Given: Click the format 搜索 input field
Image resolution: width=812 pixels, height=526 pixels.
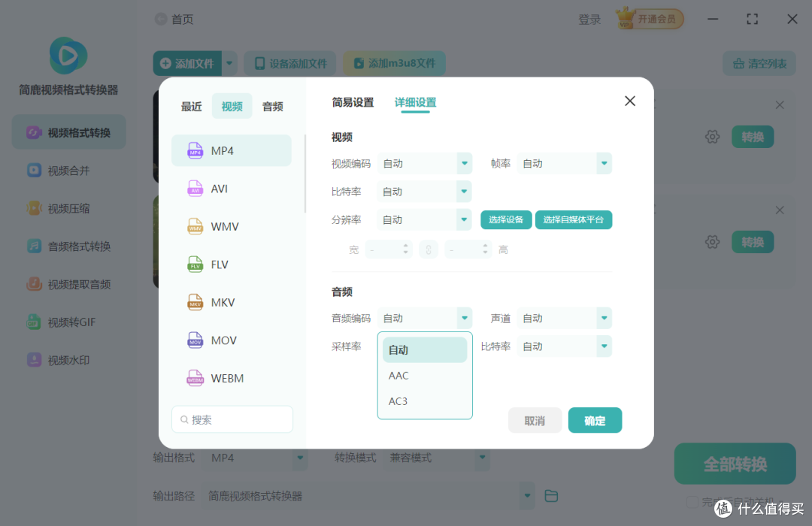Looking at the screenshot, I should pyautogui.click(x=232, y=419).
